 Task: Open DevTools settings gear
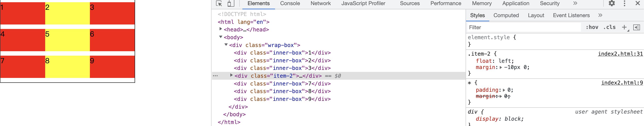point(612,4)
